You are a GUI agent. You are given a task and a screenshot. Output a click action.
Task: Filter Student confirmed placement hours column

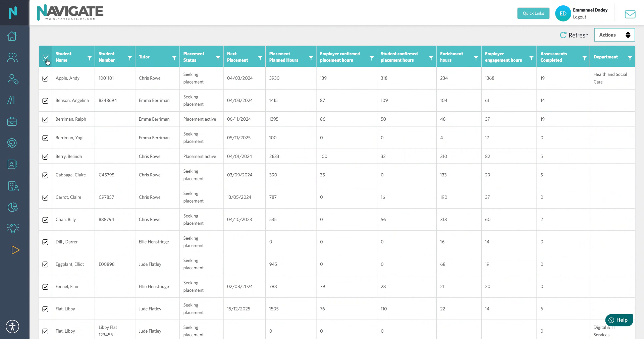(431, 58)
